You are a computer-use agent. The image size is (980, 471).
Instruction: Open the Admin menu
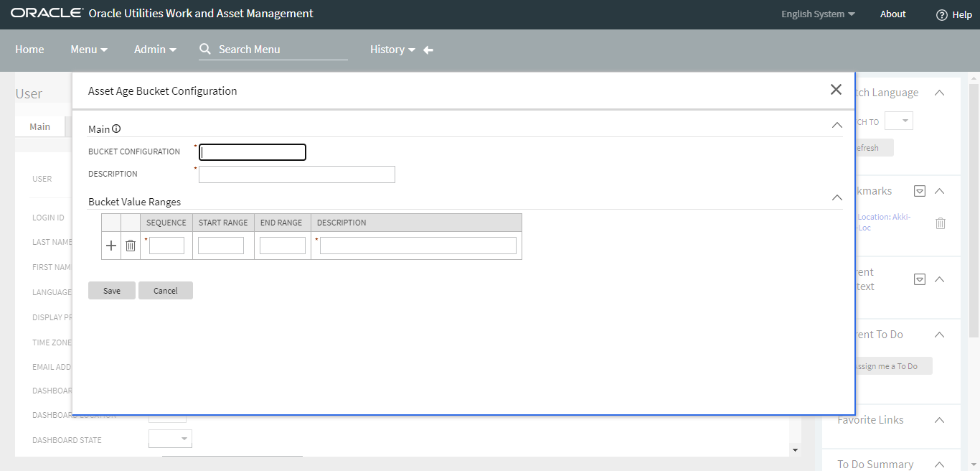(x=154, y=50)
